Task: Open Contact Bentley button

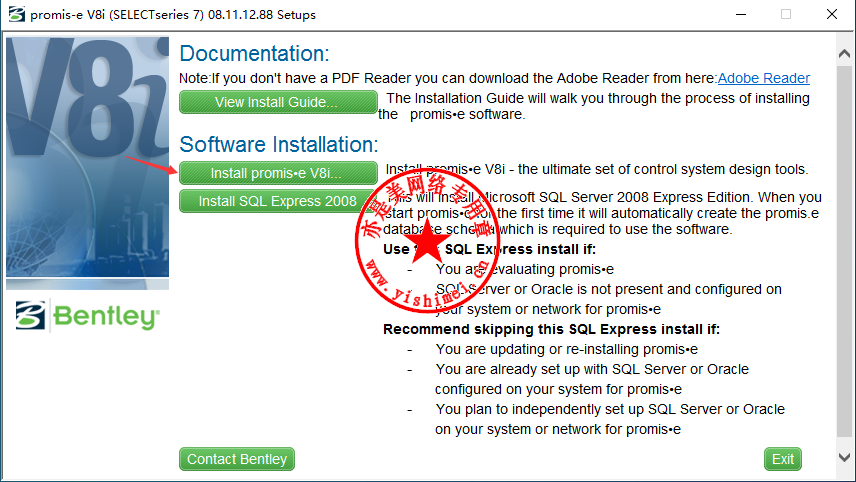Action: (x=237, y=459)
